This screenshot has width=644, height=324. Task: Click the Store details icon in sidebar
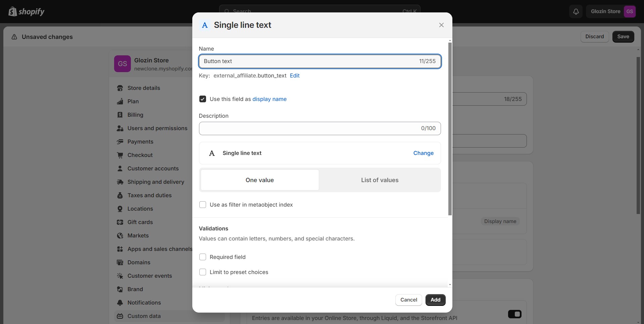[120, 88]
